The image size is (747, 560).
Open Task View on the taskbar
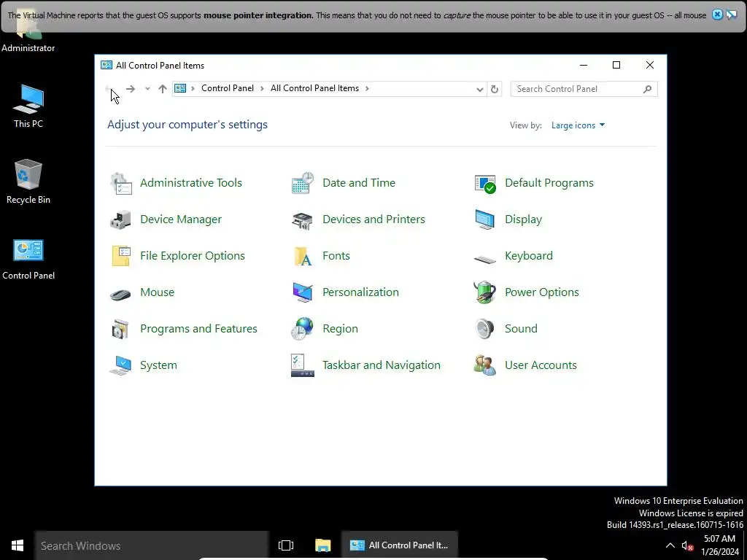(286, 545)
